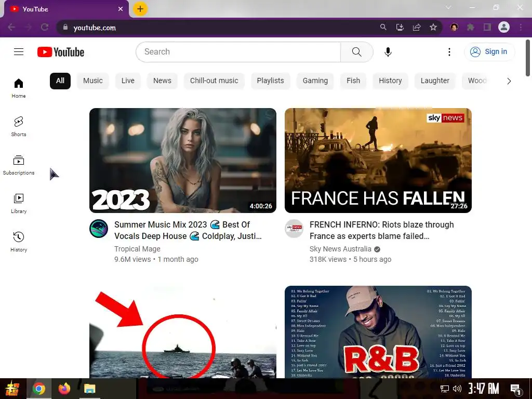Open notification center tray icon
Image resolution: width=532 pixels, height=399 pixels.
515,389
